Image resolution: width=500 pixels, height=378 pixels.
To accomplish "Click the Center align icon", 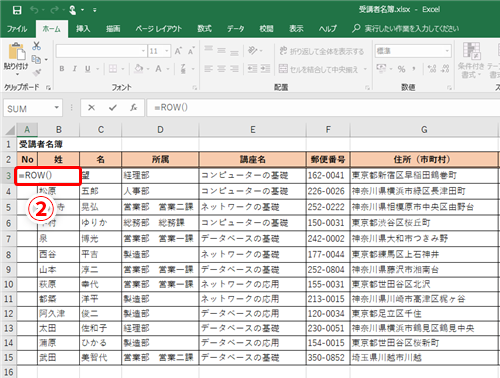I will tap(221, 69).
